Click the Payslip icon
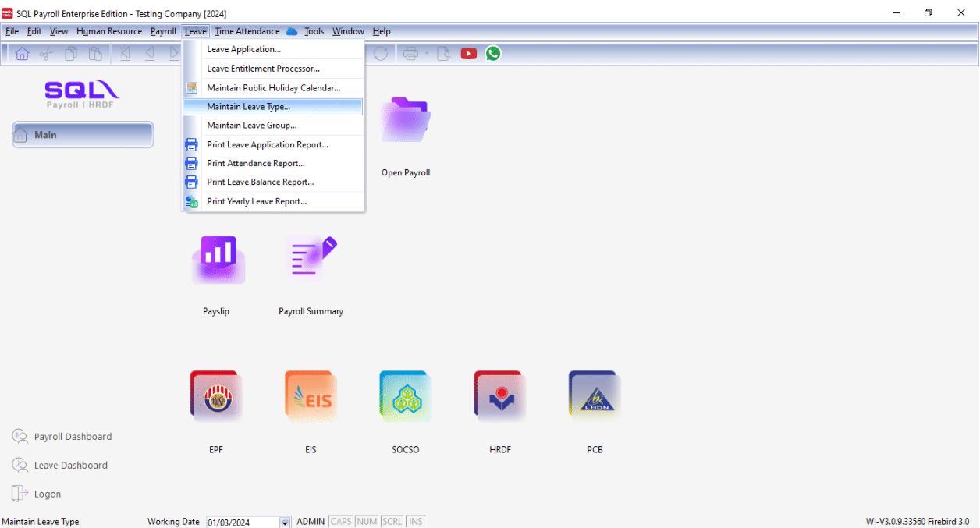 pyautogui.click(x=217, y=260)
